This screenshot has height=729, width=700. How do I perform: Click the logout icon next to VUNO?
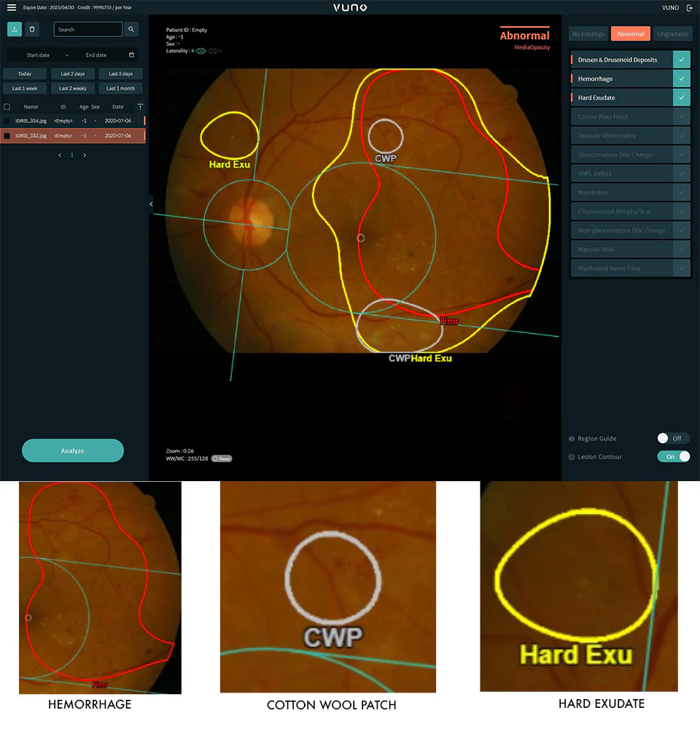point(689,7)
